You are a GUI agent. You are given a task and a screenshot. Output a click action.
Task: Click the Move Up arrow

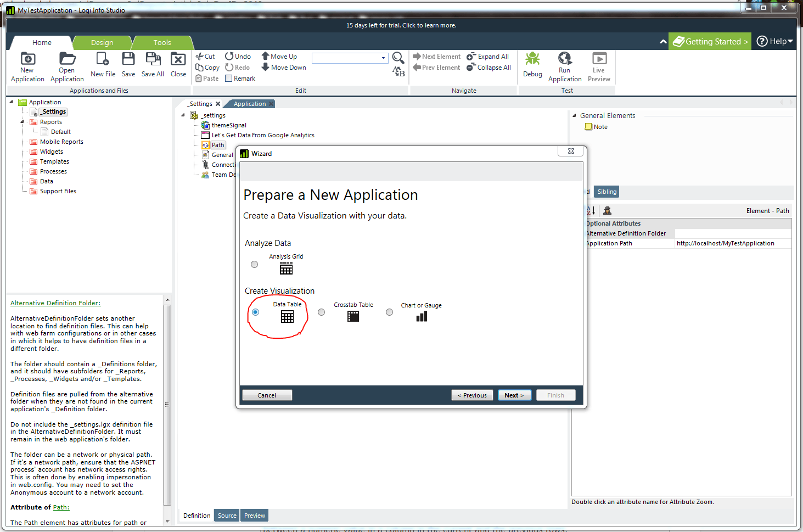tap(266, 56)
